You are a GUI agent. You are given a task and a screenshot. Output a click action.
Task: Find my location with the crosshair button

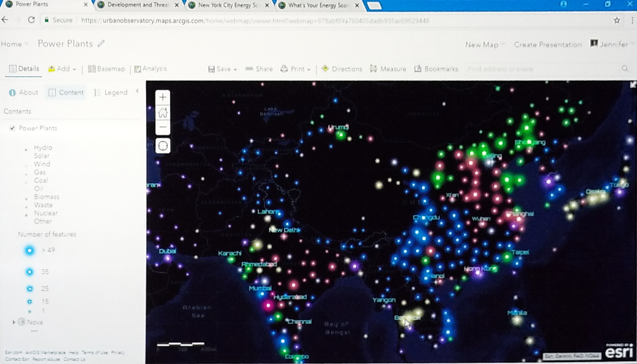163,146
